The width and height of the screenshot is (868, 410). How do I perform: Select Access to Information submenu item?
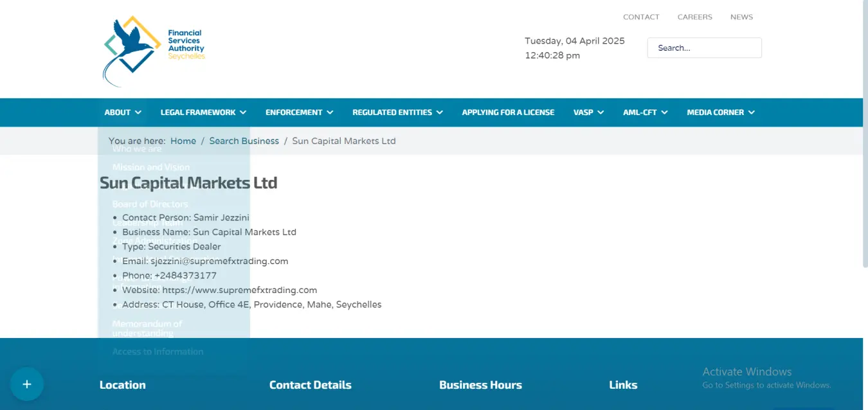[158, 352]
